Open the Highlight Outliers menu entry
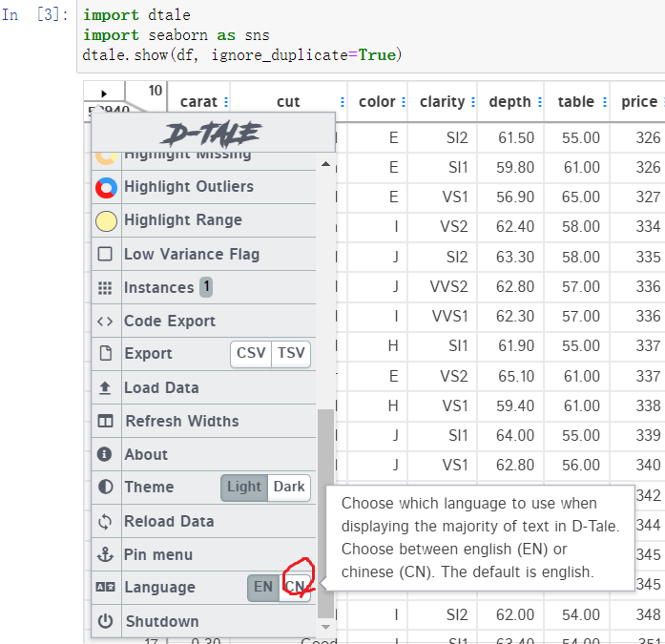The height and width of the screenshot is (644, 665). tap(203, 187)
